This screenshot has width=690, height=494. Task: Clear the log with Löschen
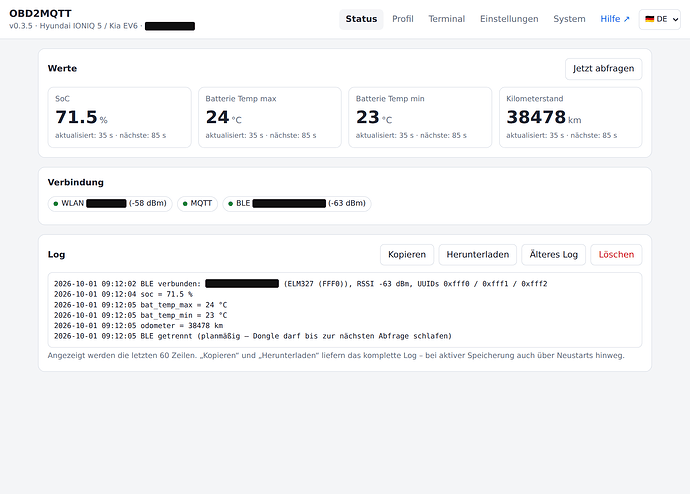616,255
